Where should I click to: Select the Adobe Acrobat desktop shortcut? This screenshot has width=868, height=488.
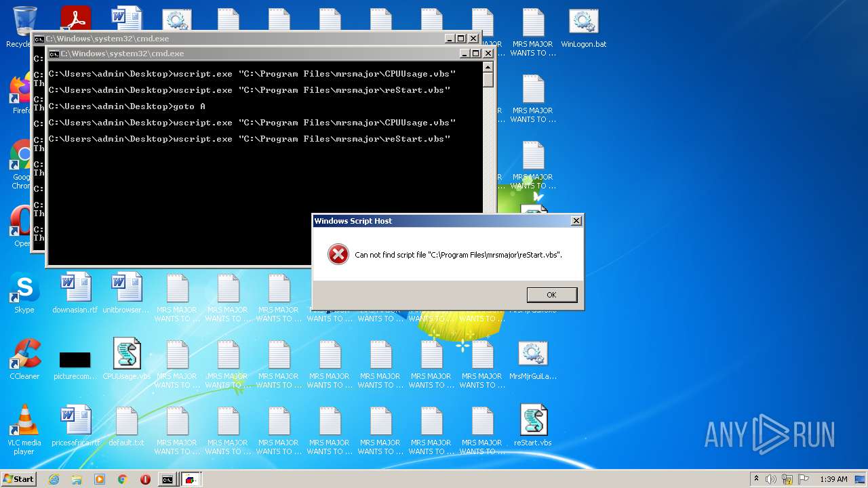click(75, 19)
